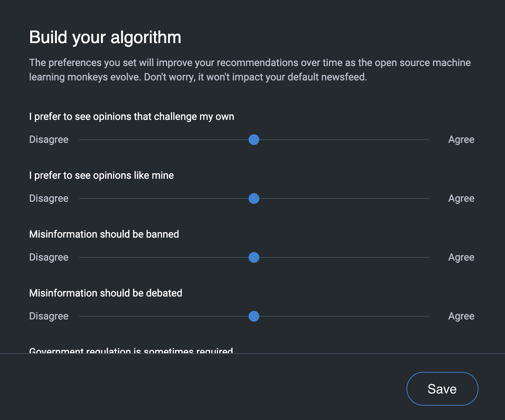Click the slider handle for 'opinions like mine'

254,199
